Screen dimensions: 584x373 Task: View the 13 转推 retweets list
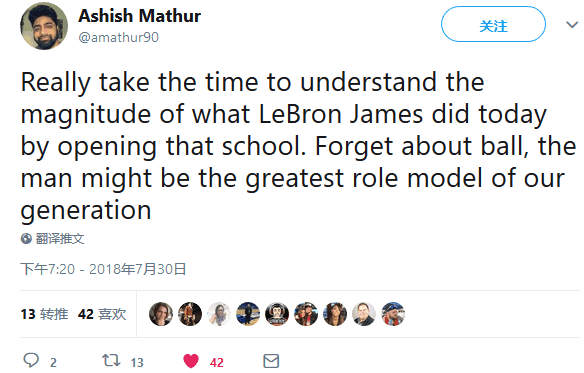(44, 314)
